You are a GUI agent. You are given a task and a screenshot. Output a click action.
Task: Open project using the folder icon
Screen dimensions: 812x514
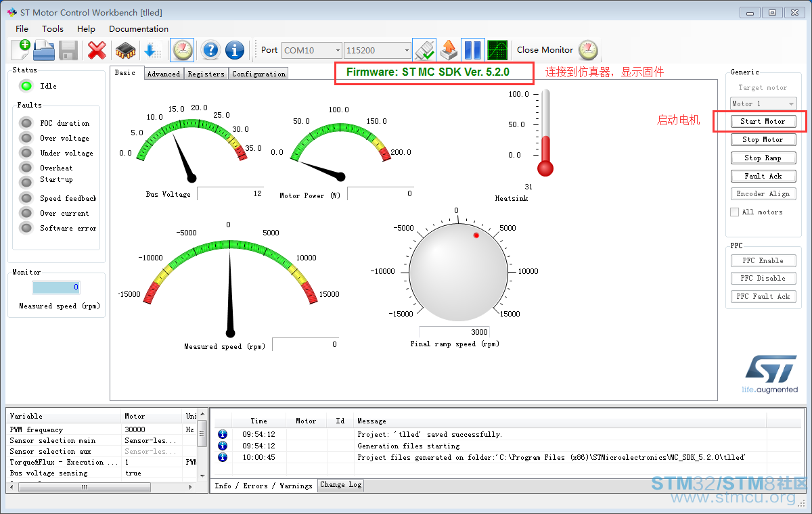(x=44, y=50)
